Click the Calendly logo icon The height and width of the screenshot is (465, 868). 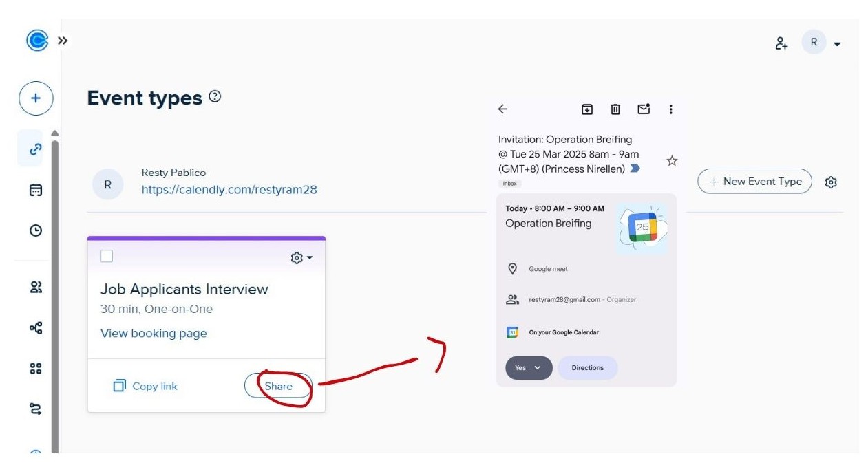pos(37,41)
